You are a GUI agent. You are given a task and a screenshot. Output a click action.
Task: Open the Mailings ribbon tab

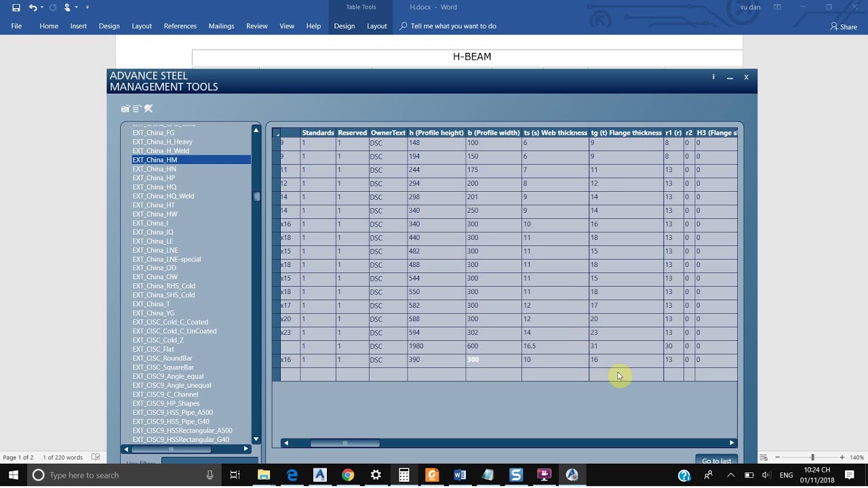[x=222, y=26]
